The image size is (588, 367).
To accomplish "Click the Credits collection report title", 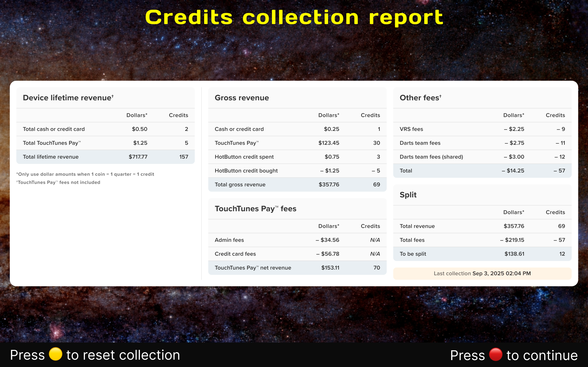I will pos(294,18).
